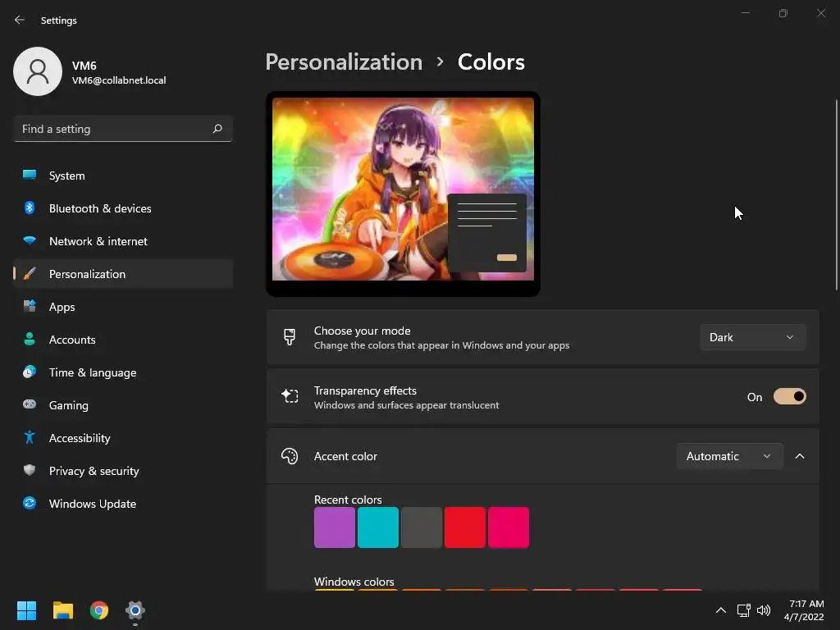The width and height of the screenshot is (840, 630).
Task: Click the Find a setting field
Action: pyautogui.click(x=123, y=129)
